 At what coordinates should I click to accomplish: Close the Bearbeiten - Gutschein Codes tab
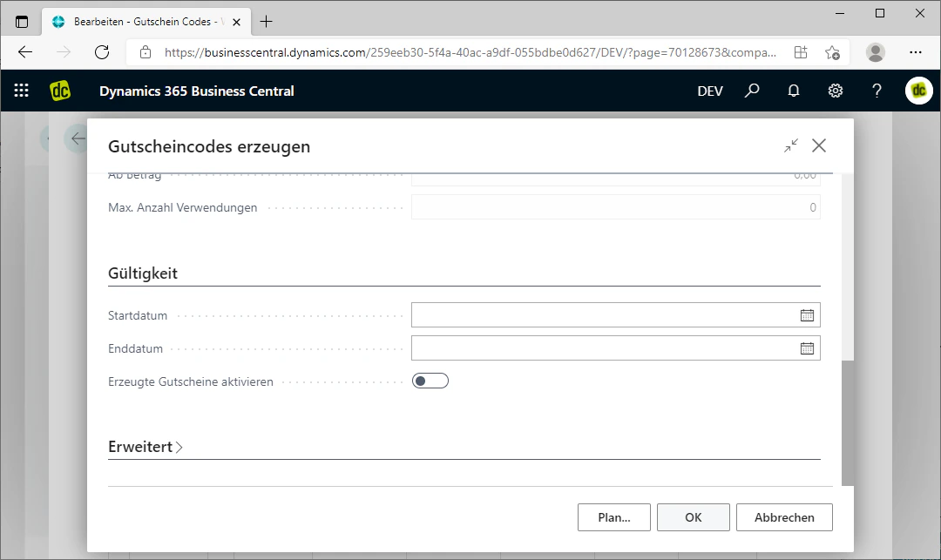point(236,22)
